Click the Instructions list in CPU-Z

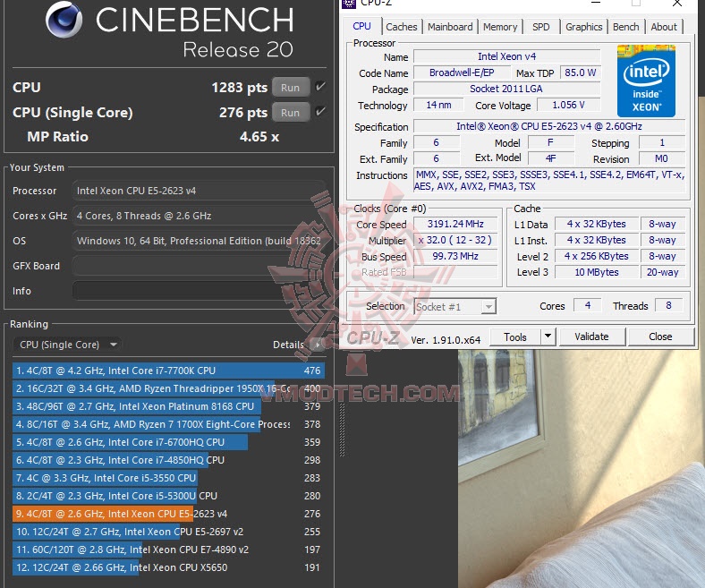coord(549,181)
